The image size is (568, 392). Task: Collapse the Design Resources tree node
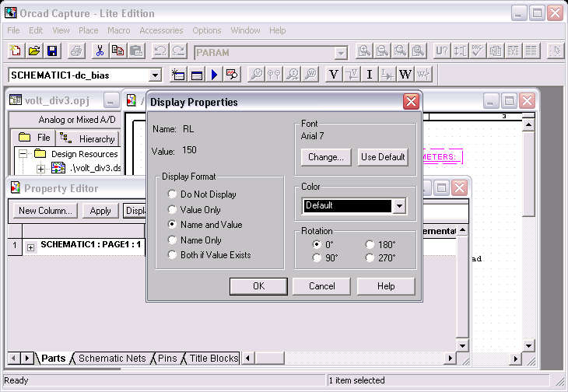23,154
